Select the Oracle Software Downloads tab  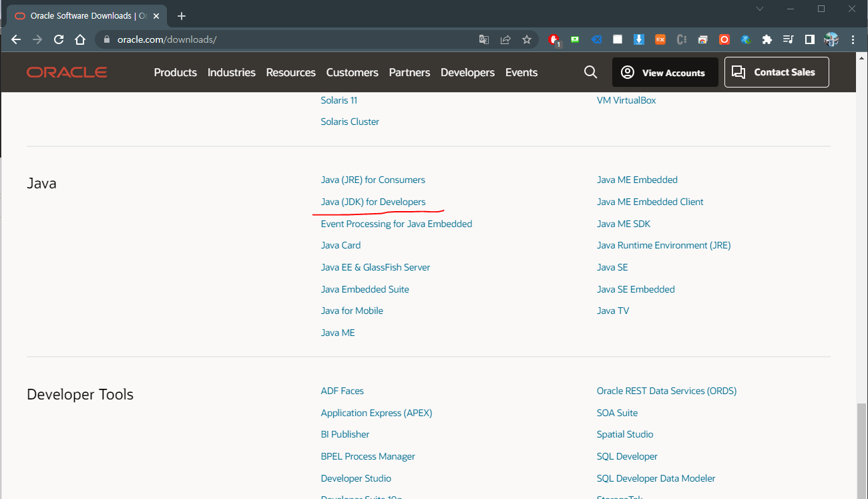coord(85,16)
